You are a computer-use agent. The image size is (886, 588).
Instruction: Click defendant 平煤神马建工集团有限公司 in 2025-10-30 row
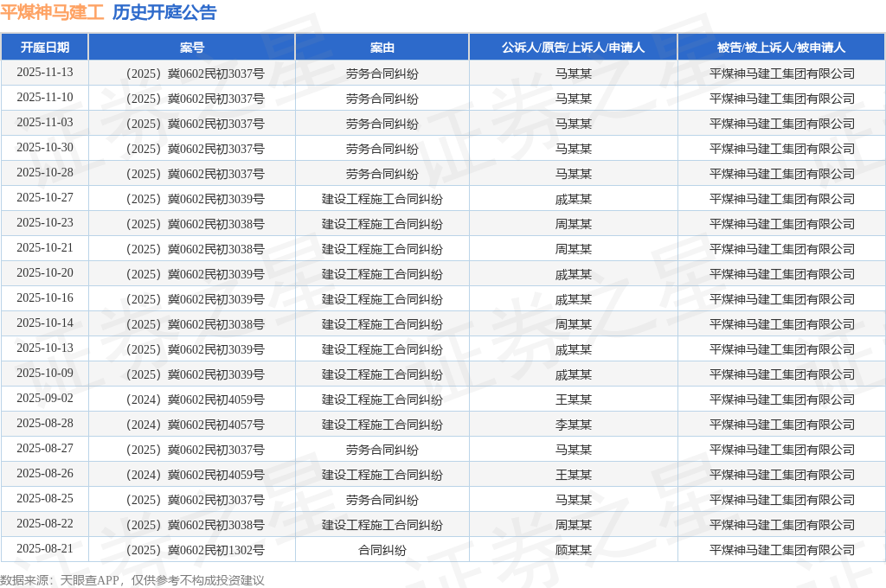click(x=782, y=149)
